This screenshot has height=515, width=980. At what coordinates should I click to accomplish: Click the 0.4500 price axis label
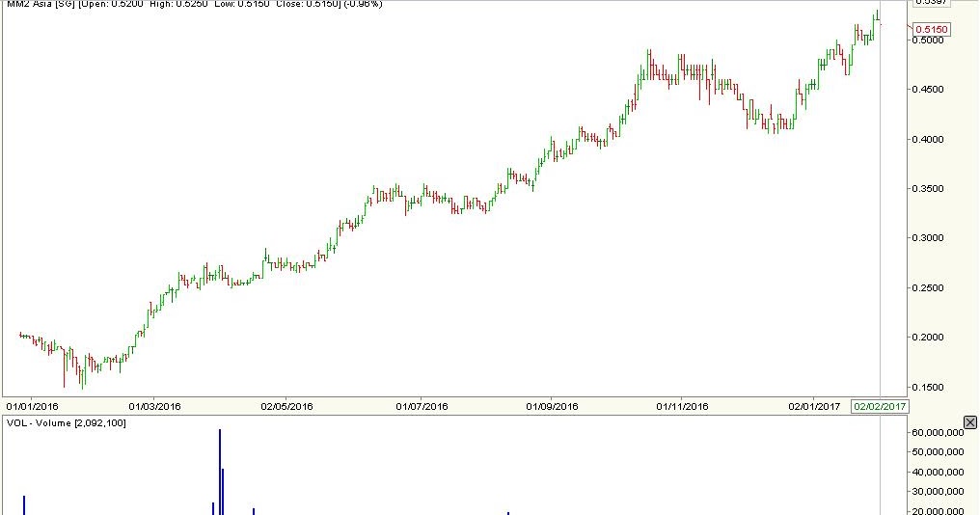(928, 90)
